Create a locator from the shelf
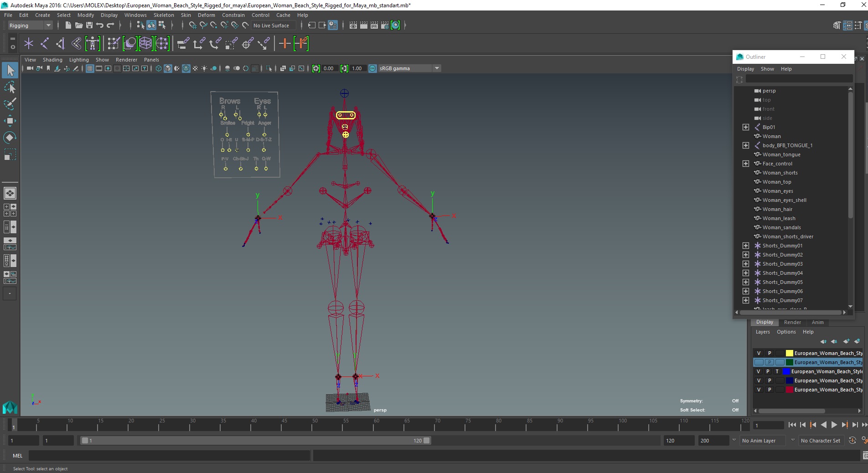 pos(28,44)
